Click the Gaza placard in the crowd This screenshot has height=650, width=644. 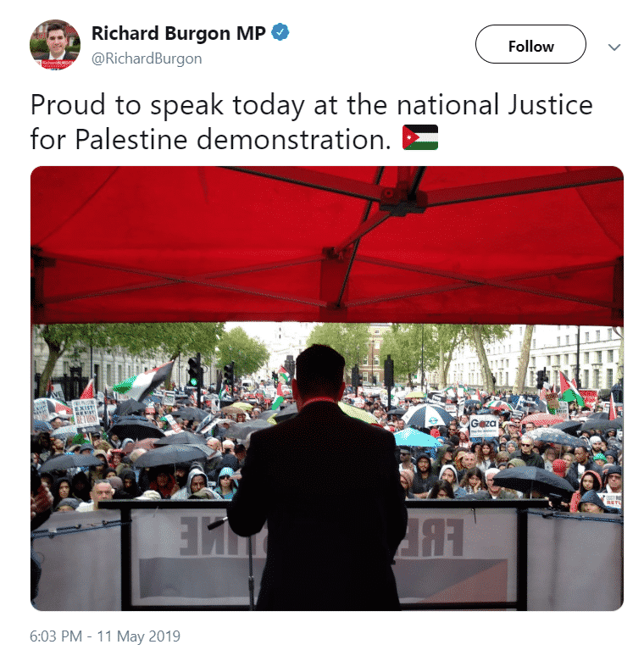pyautogui.click(x=484, y=425)
